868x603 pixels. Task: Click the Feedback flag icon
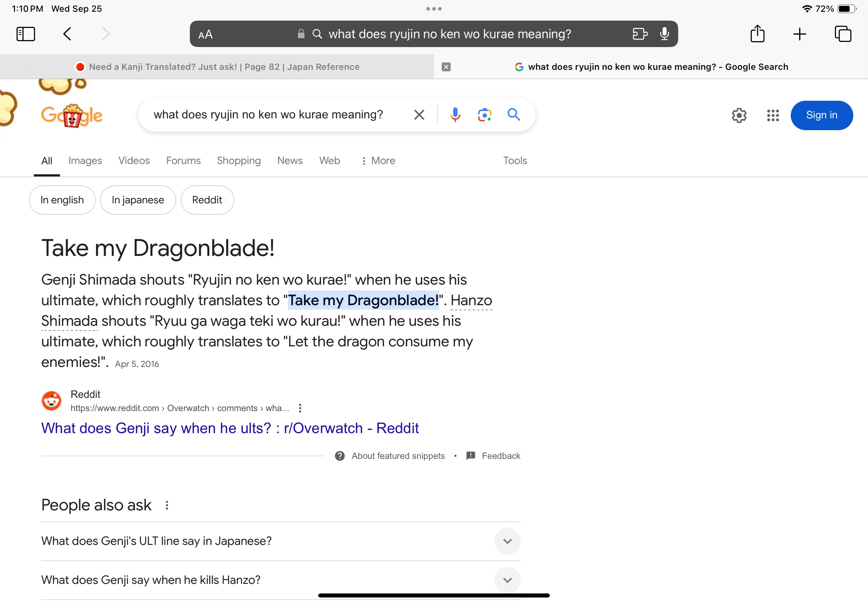tap(470, 456)
